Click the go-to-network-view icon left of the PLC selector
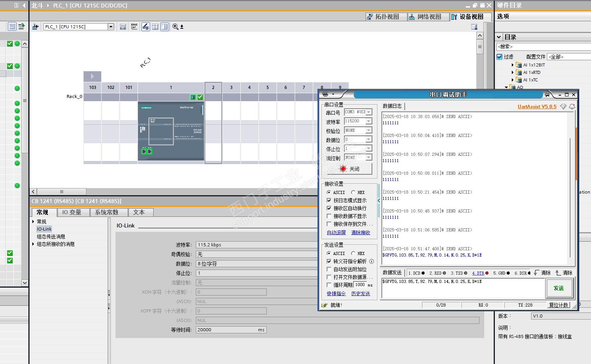 click(35, 27)
